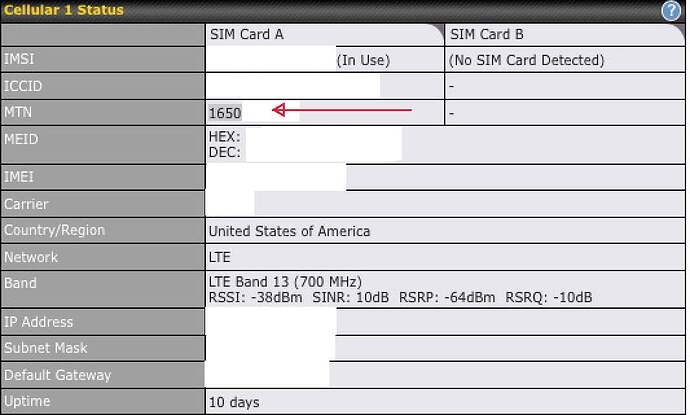Click the "United States of America" value
Viewport: 690px width, 415px height.
point(289,231)
